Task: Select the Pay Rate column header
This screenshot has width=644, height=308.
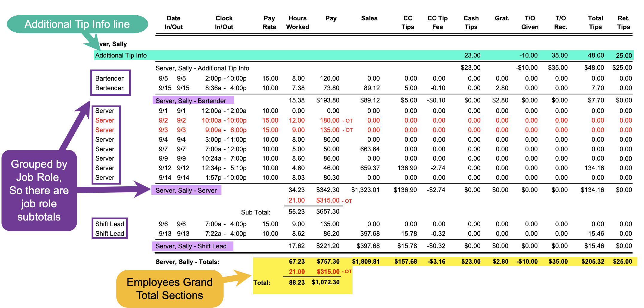Action: [269, 22]
